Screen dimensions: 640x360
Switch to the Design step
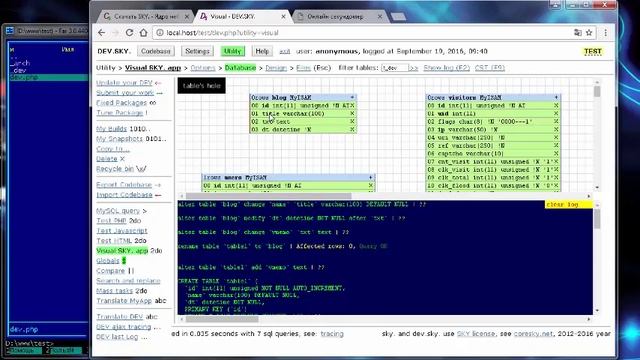click(x=276, y=68)
